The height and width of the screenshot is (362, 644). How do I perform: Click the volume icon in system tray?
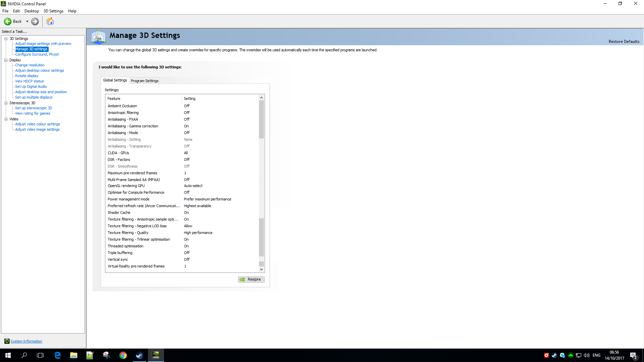point(587,355)
